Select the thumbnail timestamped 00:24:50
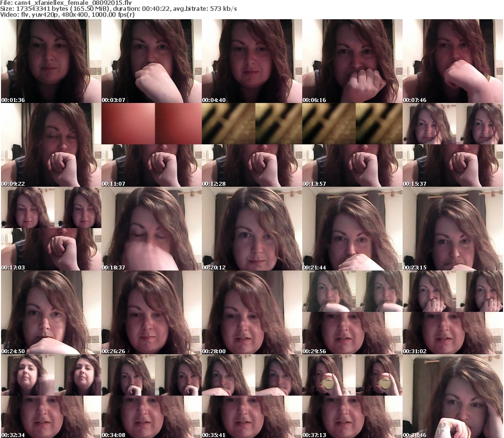 (51, 312)
